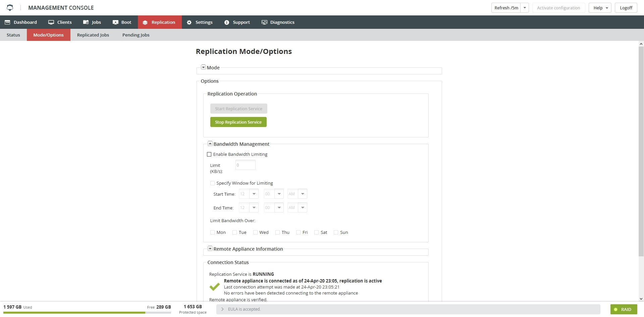Switch to the Status tab
The height and width of the screenshot is (317, 644).
13,35
